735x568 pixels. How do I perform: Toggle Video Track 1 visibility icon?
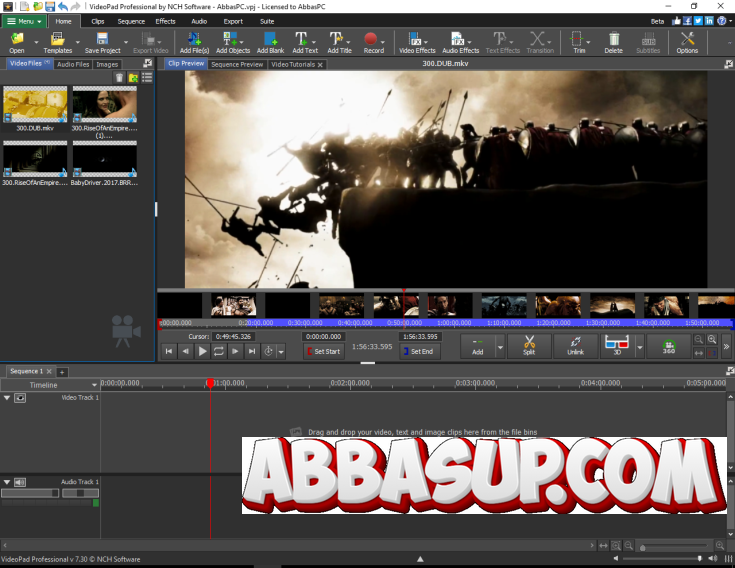click(x=20, y=398)
